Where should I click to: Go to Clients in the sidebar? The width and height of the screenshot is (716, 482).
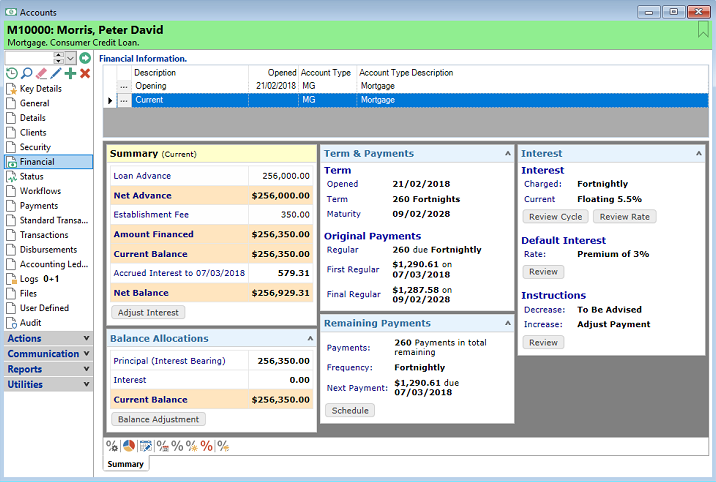click(33, 132)
